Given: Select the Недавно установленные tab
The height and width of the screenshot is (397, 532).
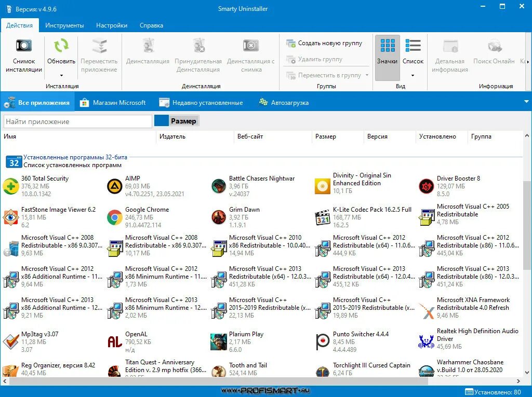Looking at the screenshot, I should (x=201, y=102).
